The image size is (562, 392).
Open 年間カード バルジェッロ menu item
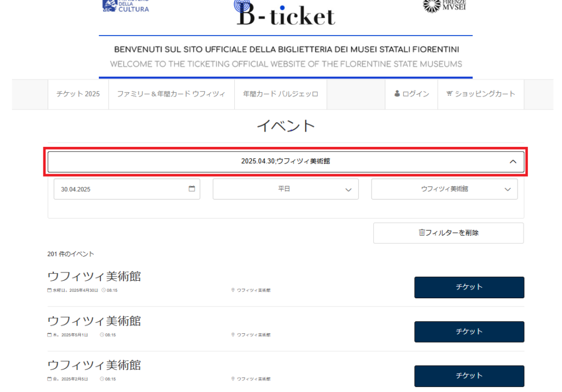(280, 94)
